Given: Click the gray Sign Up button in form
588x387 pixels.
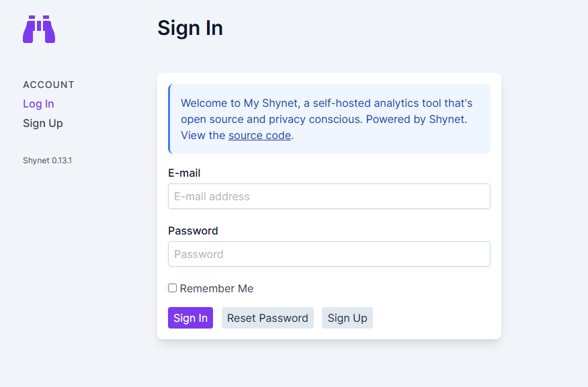Looking at the screenshot, I should (x=347, y=318).
